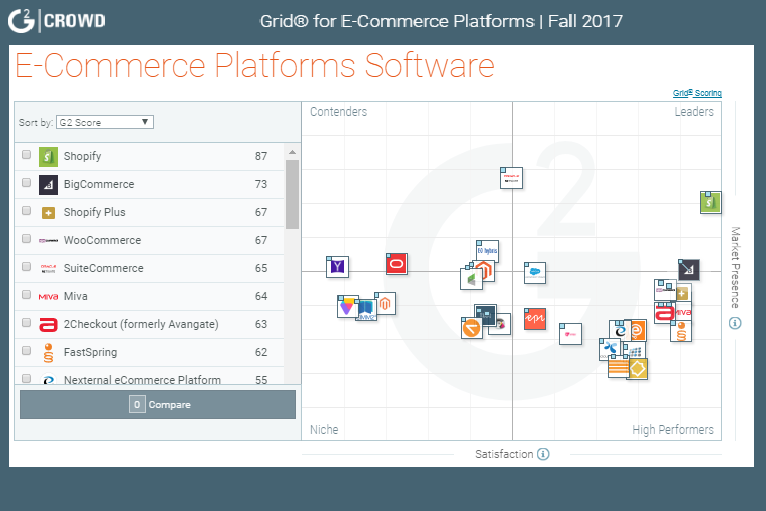Click the FastSpring spring logo in the list

click(48, 352)
